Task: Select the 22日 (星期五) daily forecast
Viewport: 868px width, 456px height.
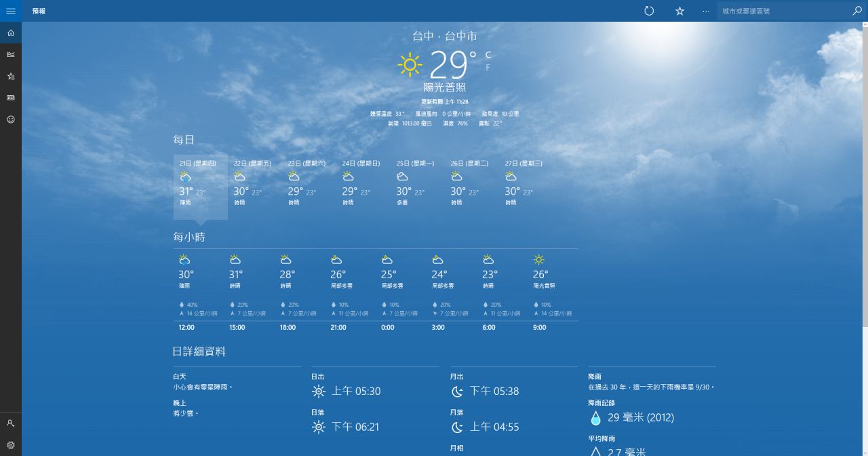Action: [x=254, y=187]
